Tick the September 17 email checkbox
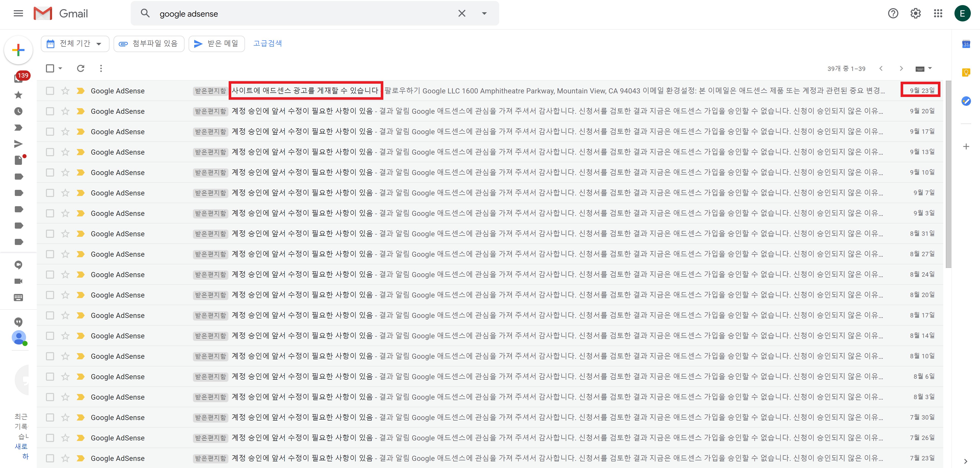980x468 pixels. (50, 132)
